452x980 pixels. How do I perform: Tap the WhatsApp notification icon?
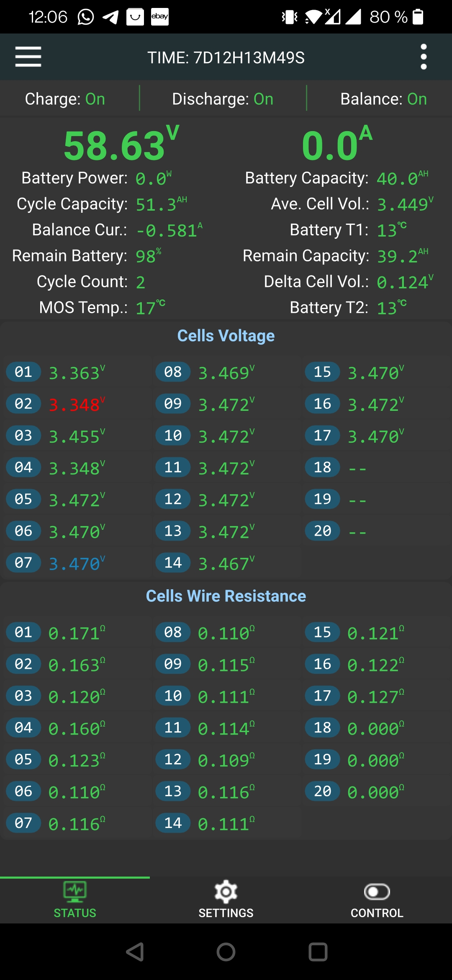86,17
